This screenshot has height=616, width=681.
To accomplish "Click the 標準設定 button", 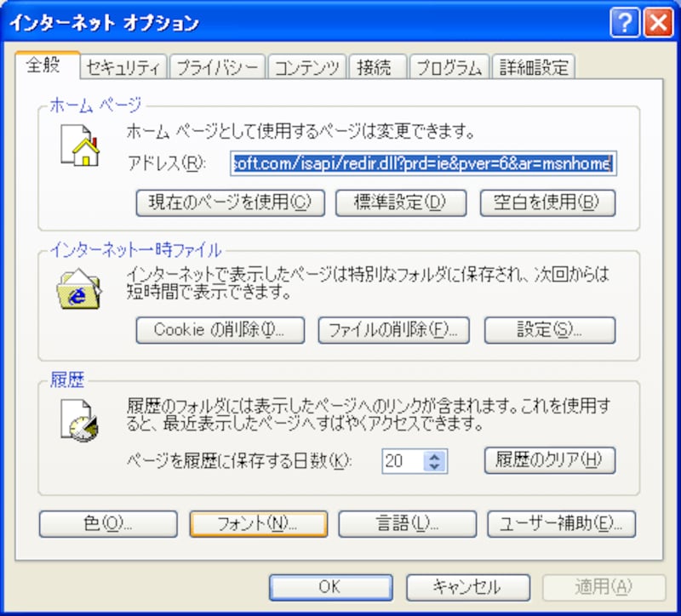I will 401,202.
